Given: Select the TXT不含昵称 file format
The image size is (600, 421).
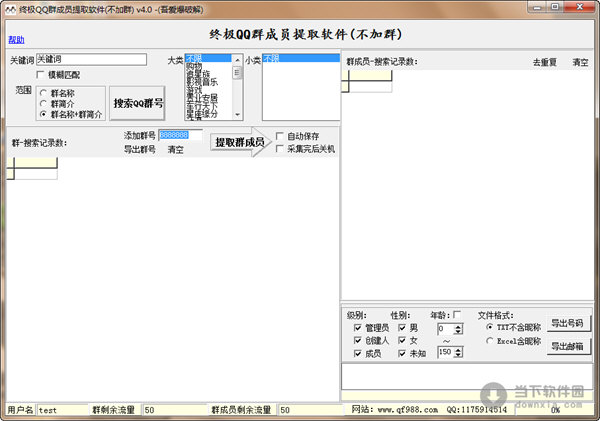Looking at the screenshot, I should coord(489,327).
